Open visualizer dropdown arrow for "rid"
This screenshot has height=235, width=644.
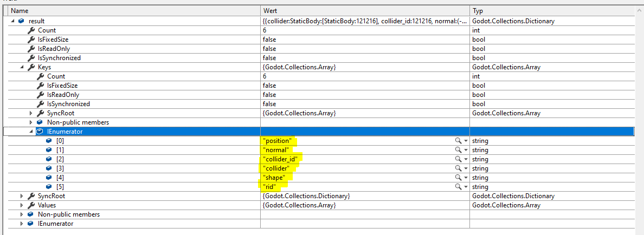[466, 187]
